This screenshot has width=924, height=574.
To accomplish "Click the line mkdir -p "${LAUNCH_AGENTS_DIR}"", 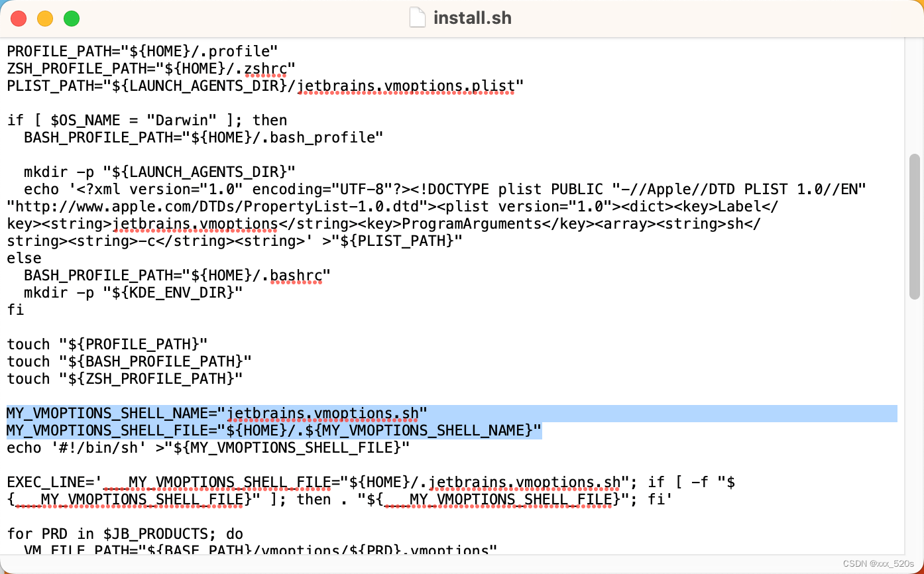I will 160,172.
